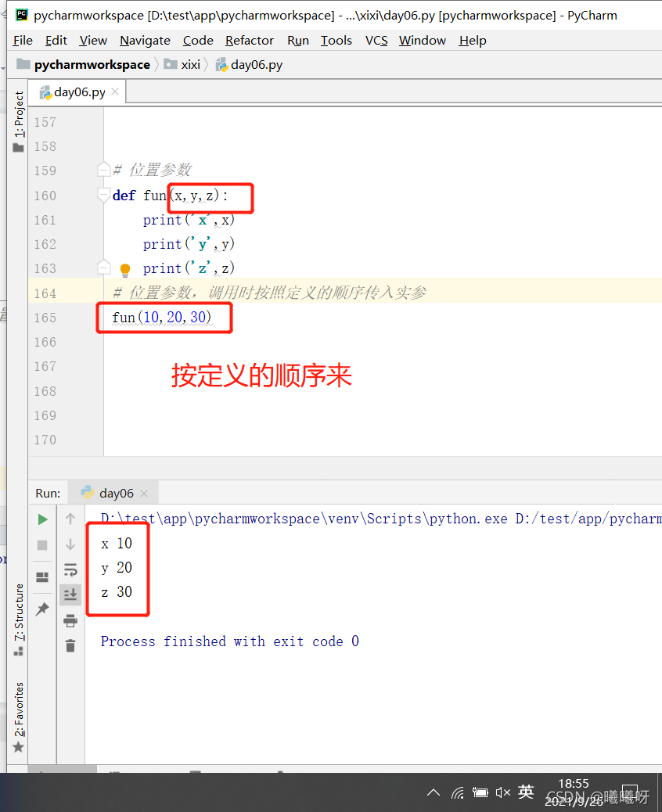Open the 2: Favorites tool window
This screenshot has width=662, height=812.
(19, 710)
